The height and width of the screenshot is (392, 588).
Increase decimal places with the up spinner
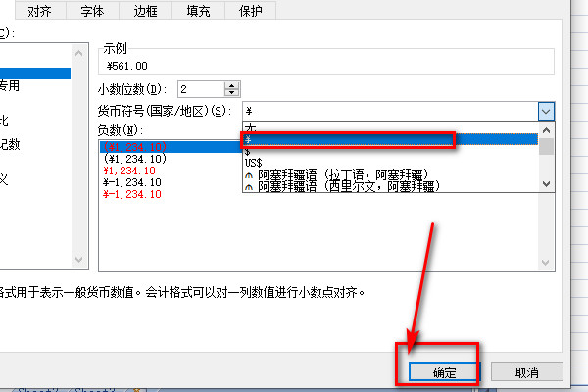231,85
